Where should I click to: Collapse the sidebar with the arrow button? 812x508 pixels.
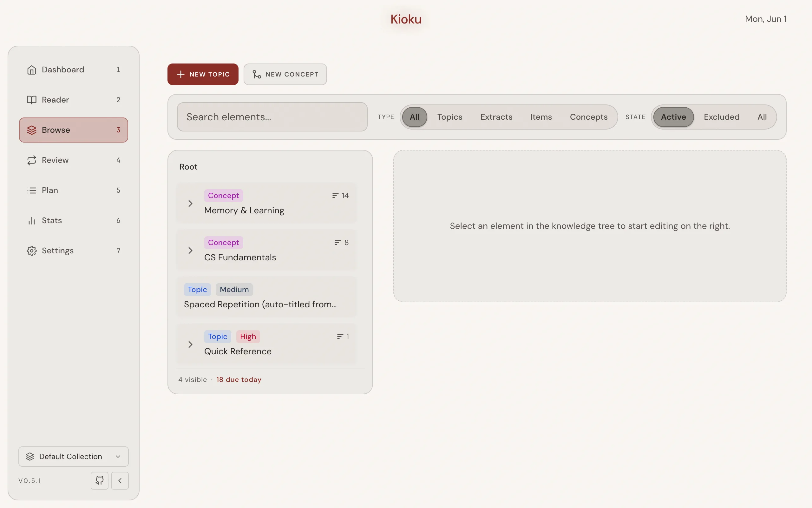point(120,480)
